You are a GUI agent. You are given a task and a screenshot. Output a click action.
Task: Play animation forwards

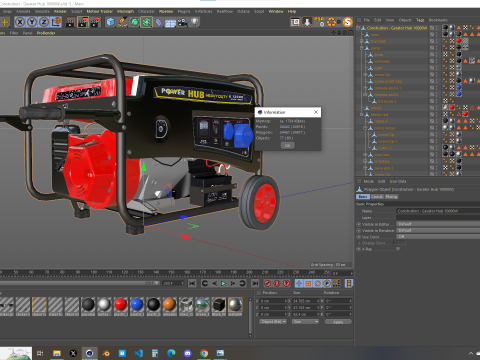[223, 283]
